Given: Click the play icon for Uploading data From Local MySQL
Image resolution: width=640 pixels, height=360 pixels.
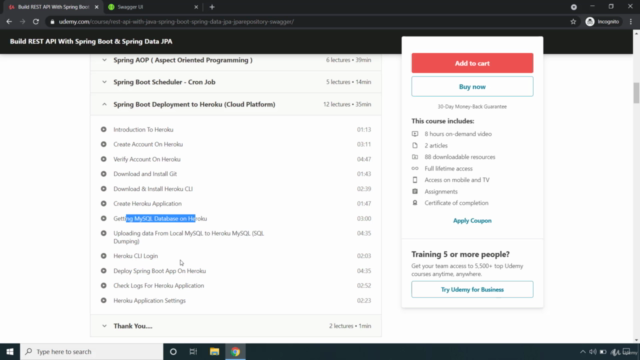Looking at the screenshot, I should (x=104, y=233).
